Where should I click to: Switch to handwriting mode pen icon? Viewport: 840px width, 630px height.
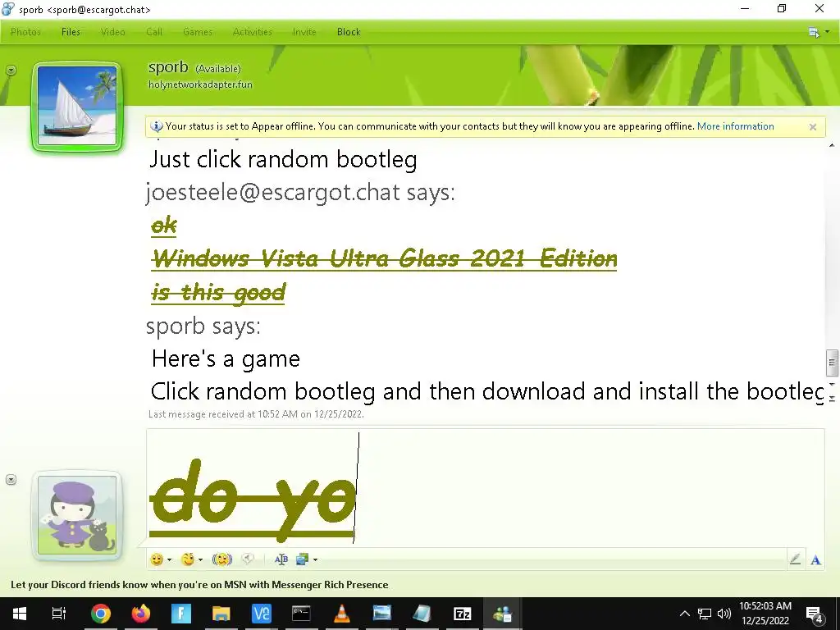(x=795, y=559)
